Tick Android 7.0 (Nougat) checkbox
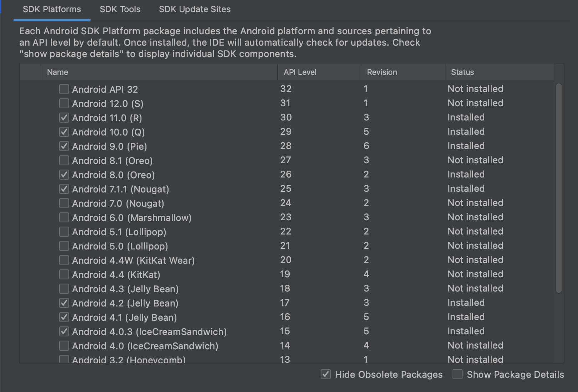This screenshot has height=392, width=578. 64,203
